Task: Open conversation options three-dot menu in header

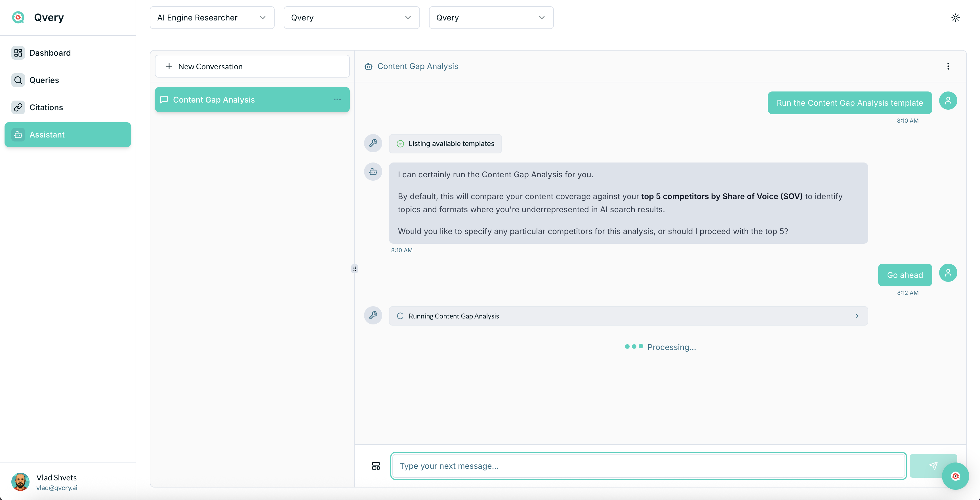Action: (948, 66)
